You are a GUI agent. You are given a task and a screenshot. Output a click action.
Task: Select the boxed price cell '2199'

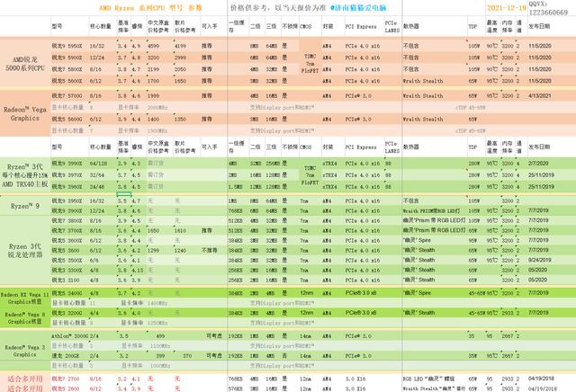[153, 69]
